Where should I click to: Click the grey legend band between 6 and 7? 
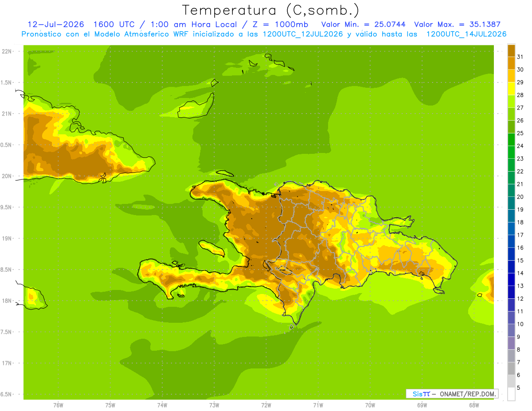[x=511, y=368]
